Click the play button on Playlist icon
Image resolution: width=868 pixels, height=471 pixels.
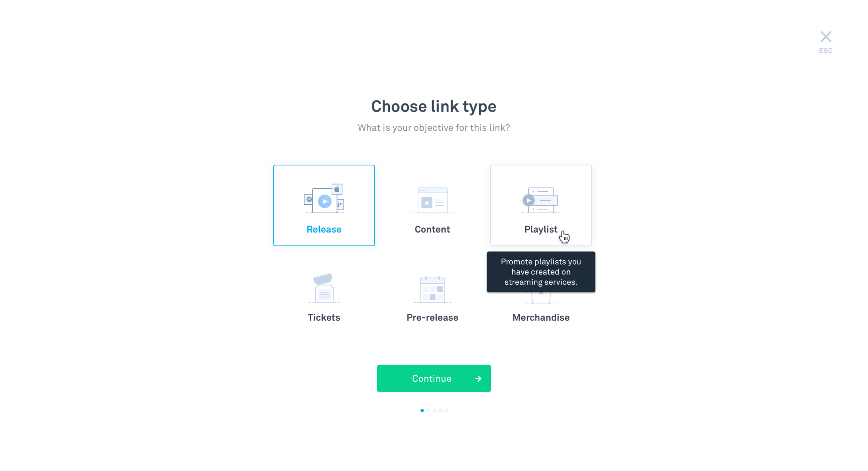click(528, 200)
